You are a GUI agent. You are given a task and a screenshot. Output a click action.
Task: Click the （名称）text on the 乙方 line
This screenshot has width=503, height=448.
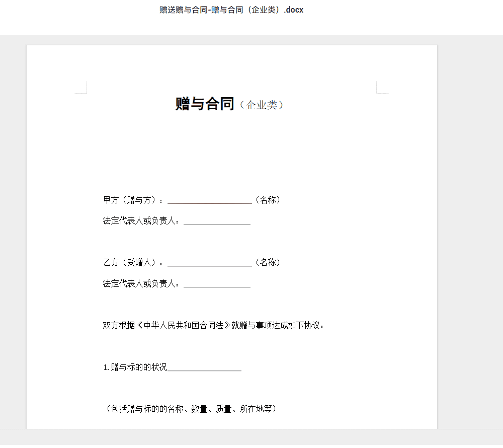pyautogui.click(x=268, y=263)
